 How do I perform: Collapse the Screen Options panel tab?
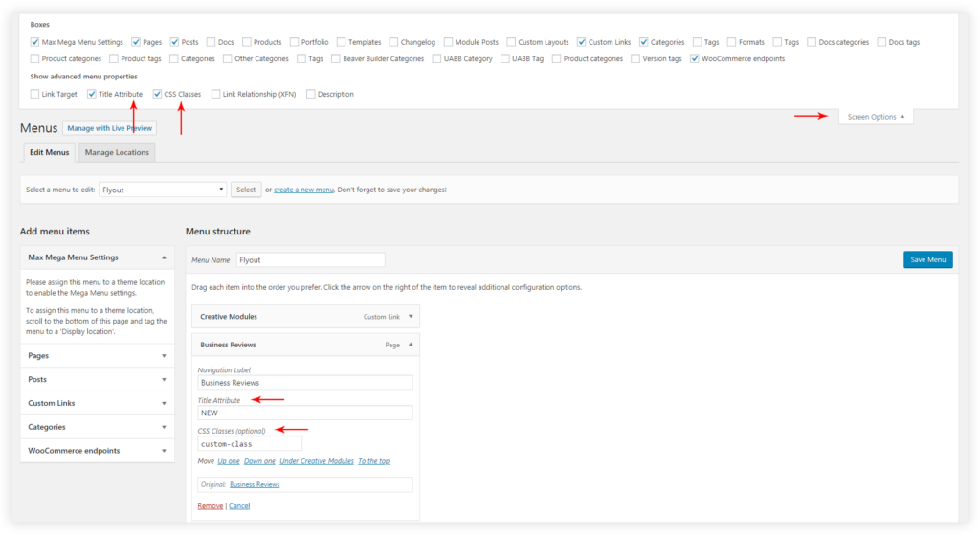click(x=876, y=117)
